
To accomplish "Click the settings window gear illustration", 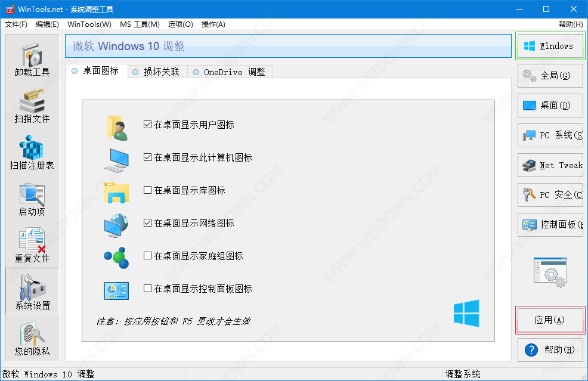I will 550,272.
